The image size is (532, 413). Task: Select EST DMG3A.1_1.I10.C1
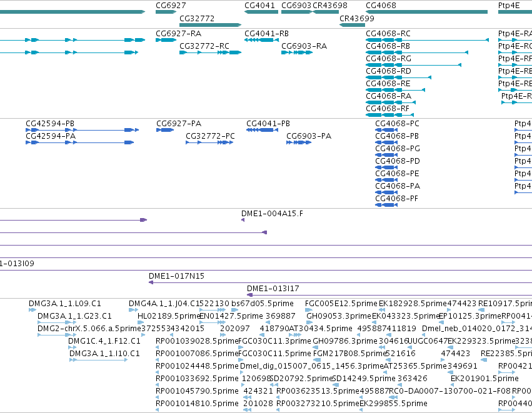pyautogui.click(x=98, y=360)
